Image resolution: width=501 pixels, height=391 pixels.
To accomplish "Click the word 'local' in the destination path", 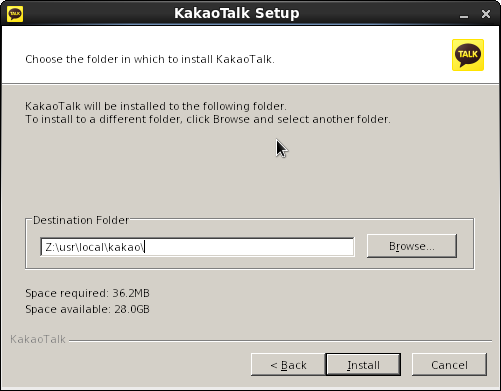I will (92, 247).
